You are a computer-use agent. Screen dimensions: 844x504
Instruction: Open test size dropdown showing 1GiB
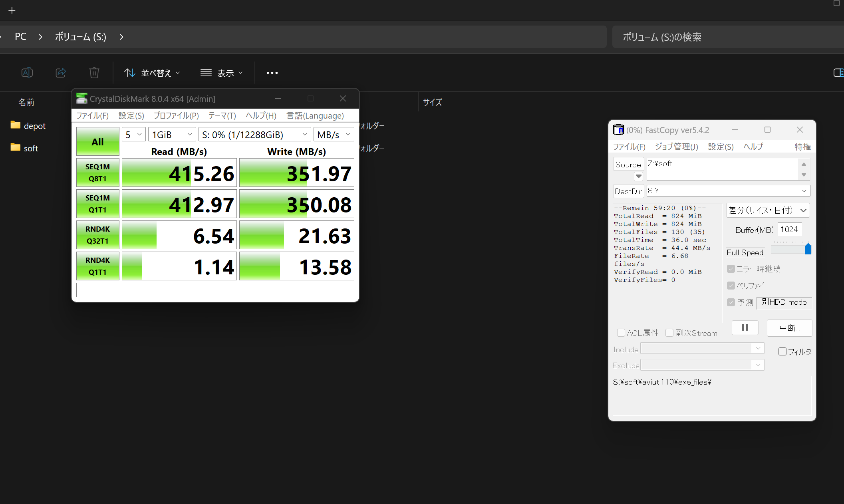coord(172,135)
